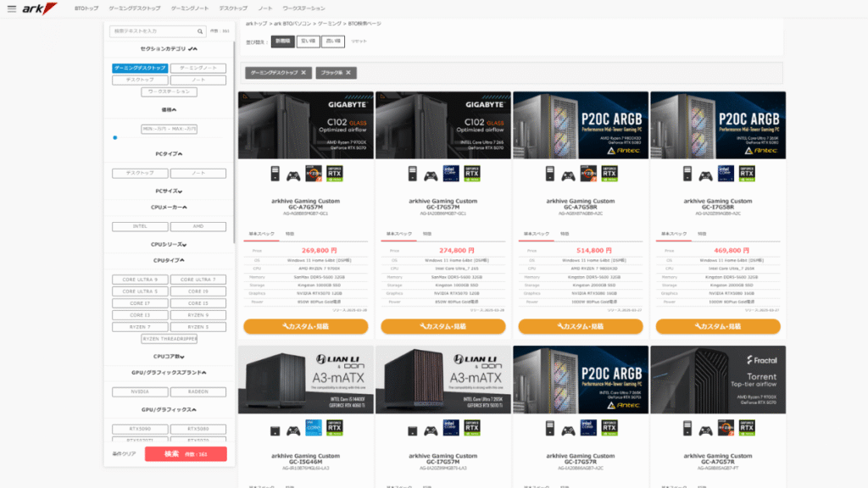Click RTX badge on GC-I5G46M card
This screenshot has height=488, width=868.
334,428
